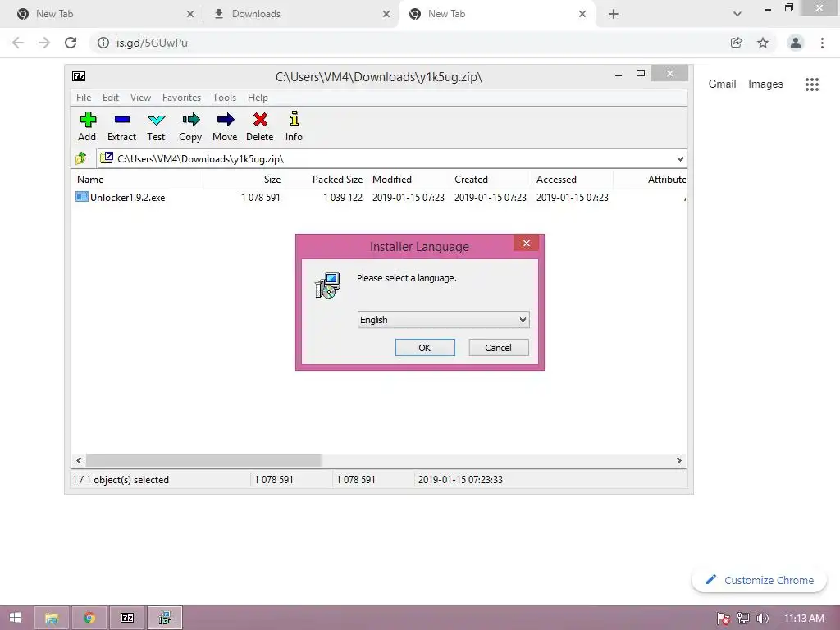Screen dimensions: 840x630
Task: Sort by Modified column header
Action: point(408,180)
